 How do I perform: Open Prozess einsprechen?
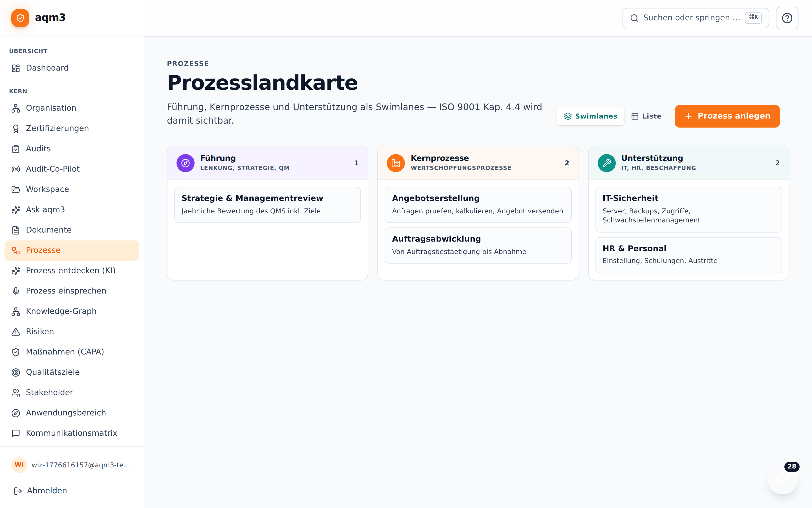(x=72, y=291)
